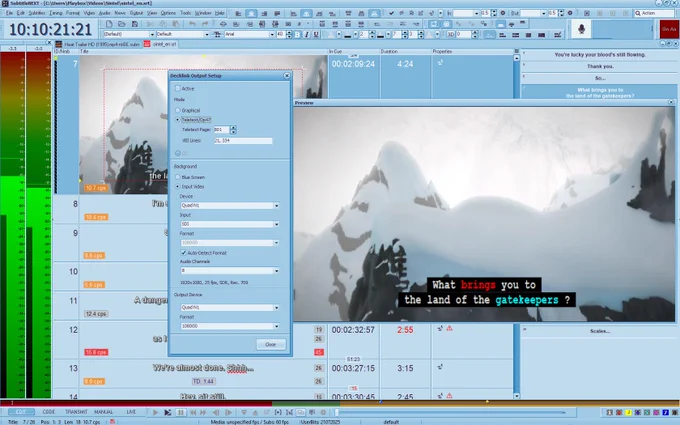Switch to EDIT mode button
The width and height of the screenshot is (680, 425).
(x=21, y=412)
